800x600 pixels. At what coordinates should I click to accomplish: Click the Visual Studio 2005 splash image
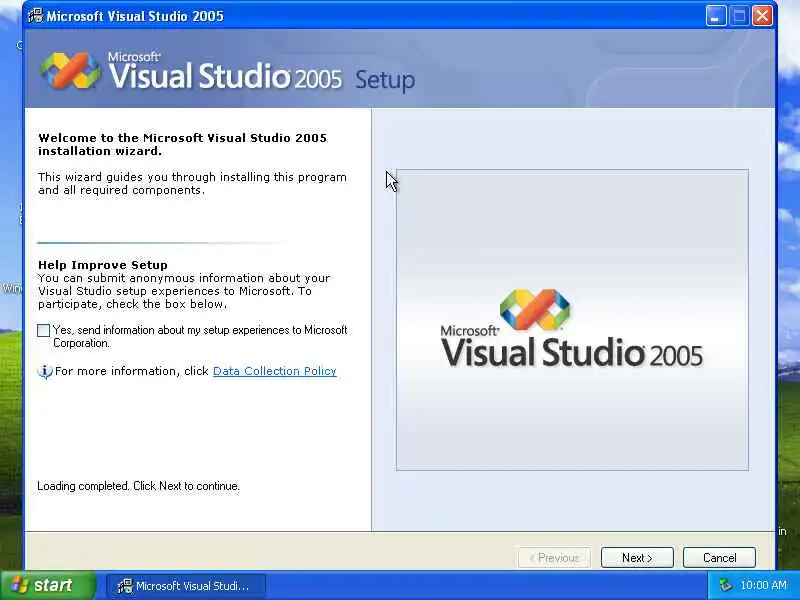pos(572,320)
